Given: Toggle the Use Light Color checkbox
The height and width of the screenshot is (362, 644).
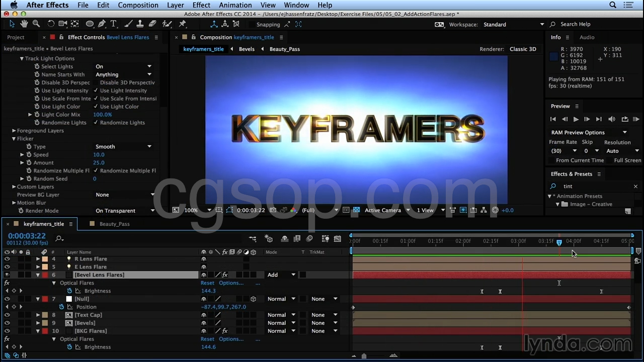Looking at the screenshot, I should [96, 107].
